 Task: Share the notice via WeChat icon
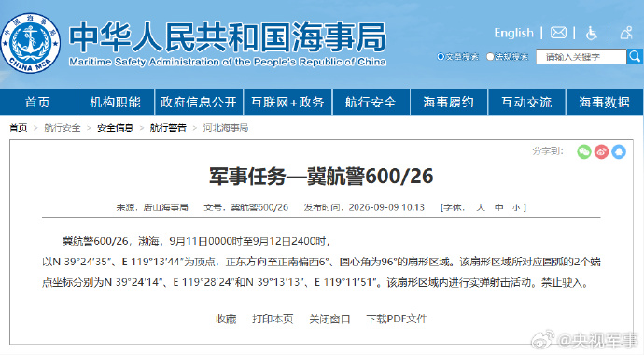click(x=584, y=151)
